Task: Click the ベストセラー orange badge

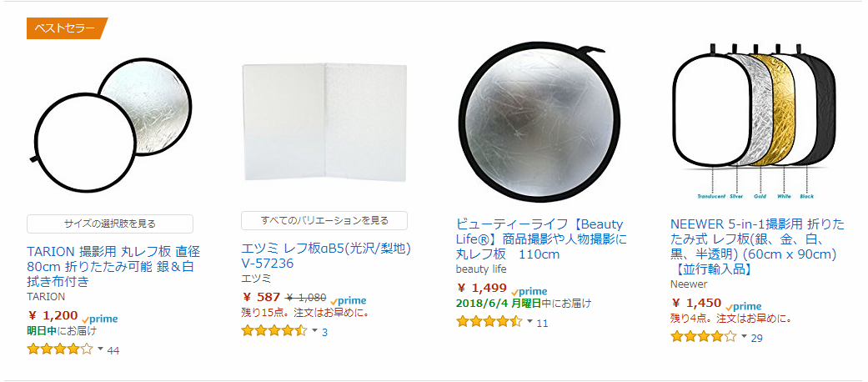Action: tap(67, 28)
